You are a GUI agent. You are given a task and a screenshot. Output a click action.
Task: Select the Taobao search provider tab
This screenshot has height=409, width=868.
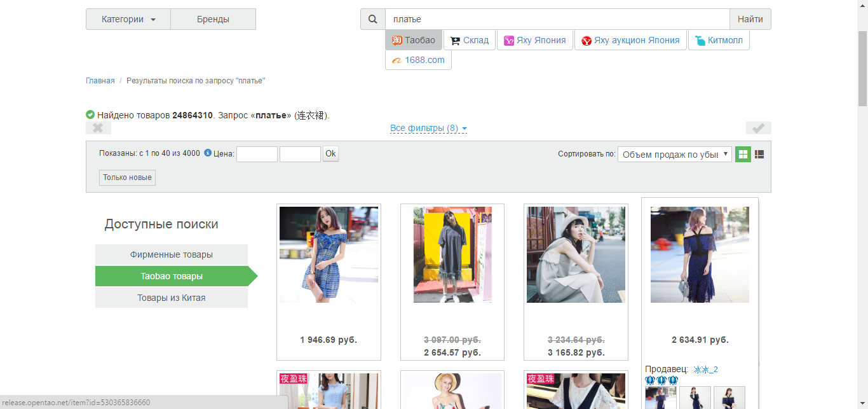[x=414, y=40]
